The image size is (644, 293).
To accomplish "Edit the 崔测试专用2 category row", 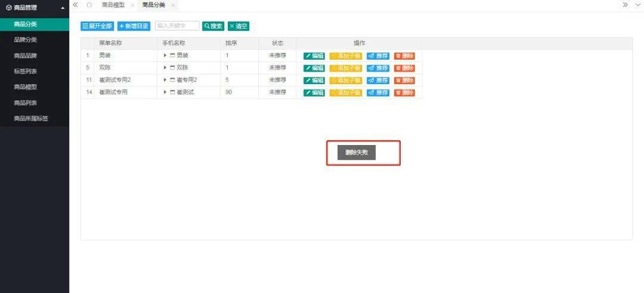I will pyautogui.click(x=314, y=81).
